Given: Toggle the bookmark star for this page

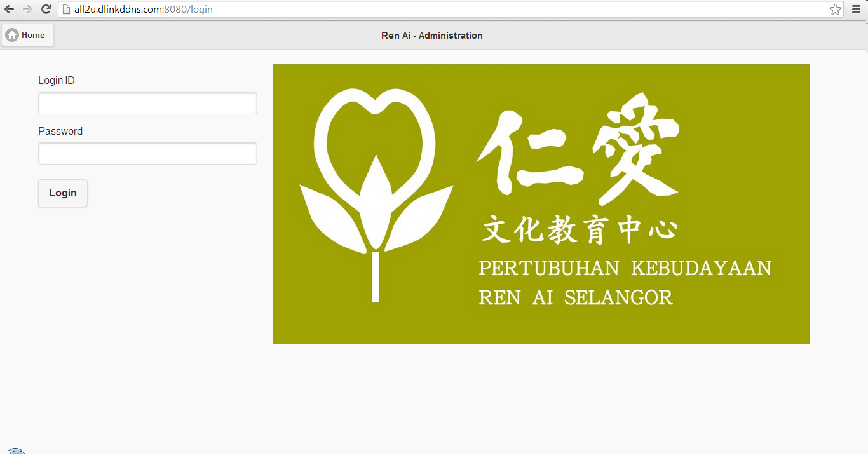Looking at the screenshot, I should 834,9.
